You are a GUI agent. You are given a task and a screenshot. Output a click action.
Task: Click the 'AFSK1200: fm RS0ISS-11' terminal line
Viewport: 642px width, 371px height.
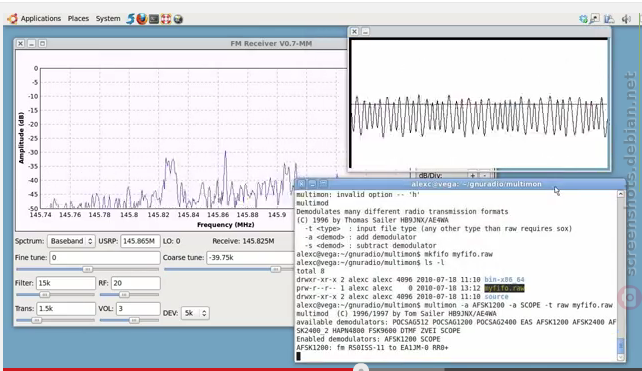372,348
